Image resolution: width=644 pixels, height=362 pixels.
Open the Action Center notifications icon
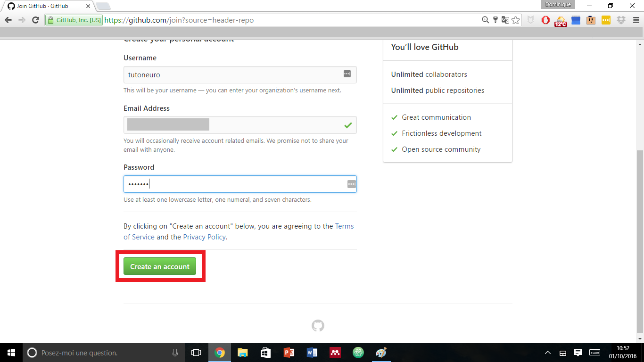[x=578, y=353]
